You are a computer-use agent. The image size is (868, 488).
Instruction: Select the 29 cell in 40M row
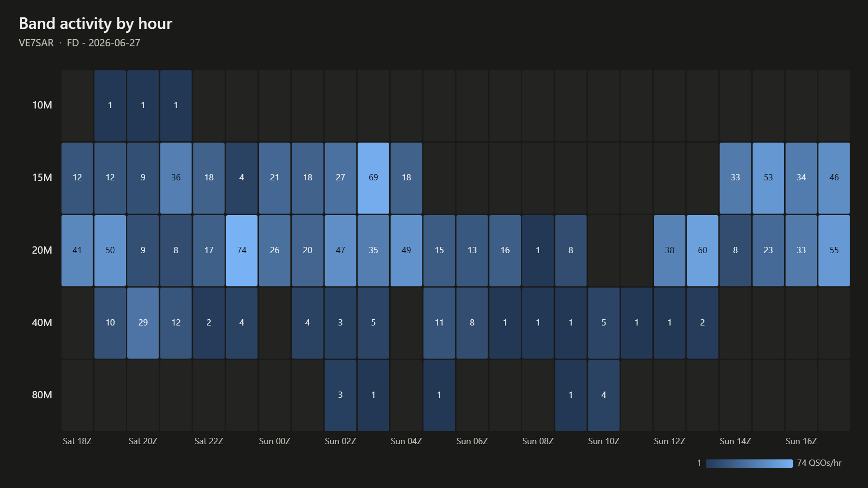tap(143, 323)
